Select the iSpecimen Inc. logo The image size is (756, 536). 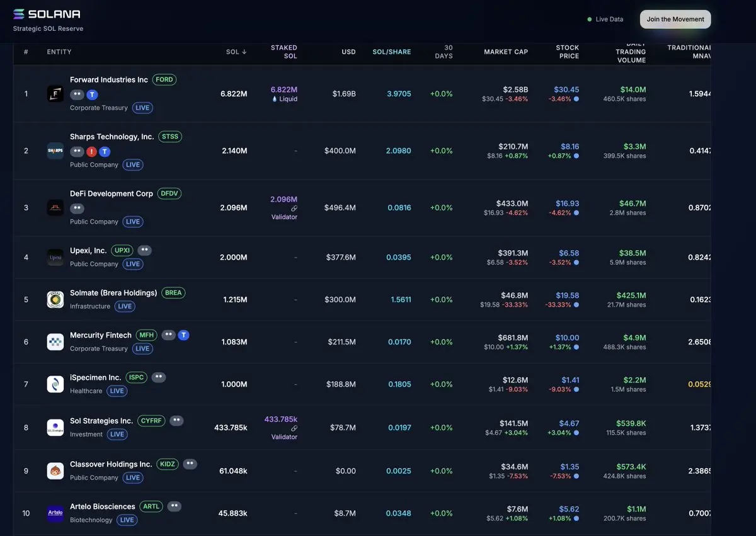point(55,384)
